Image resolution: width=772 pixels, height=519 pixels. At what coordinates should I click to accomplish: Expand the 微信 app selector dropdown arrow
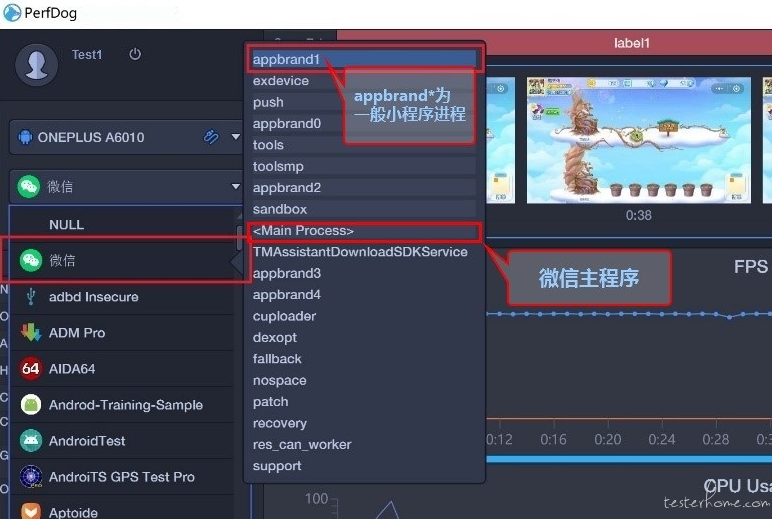[235, 186]
